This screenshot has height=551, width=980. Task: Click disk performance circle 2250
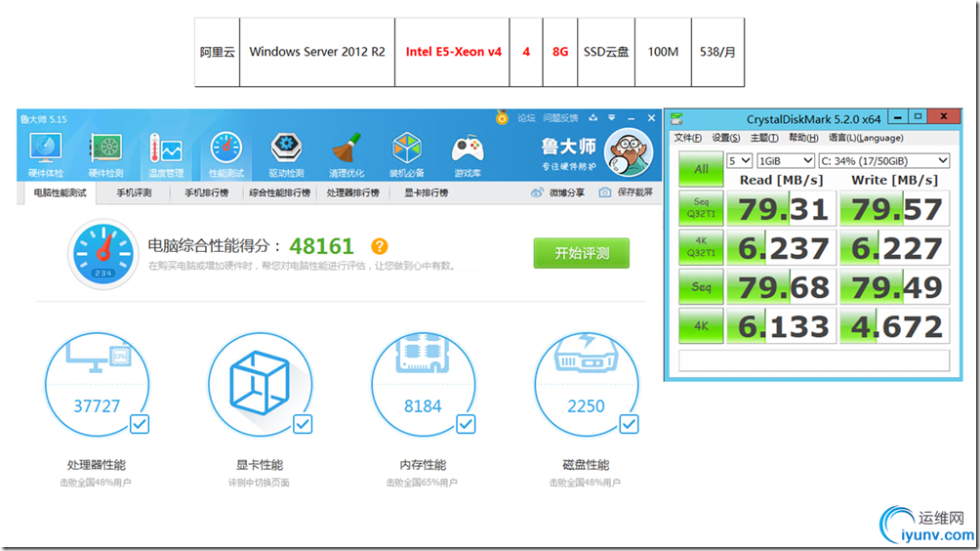(x=587, y=385)
